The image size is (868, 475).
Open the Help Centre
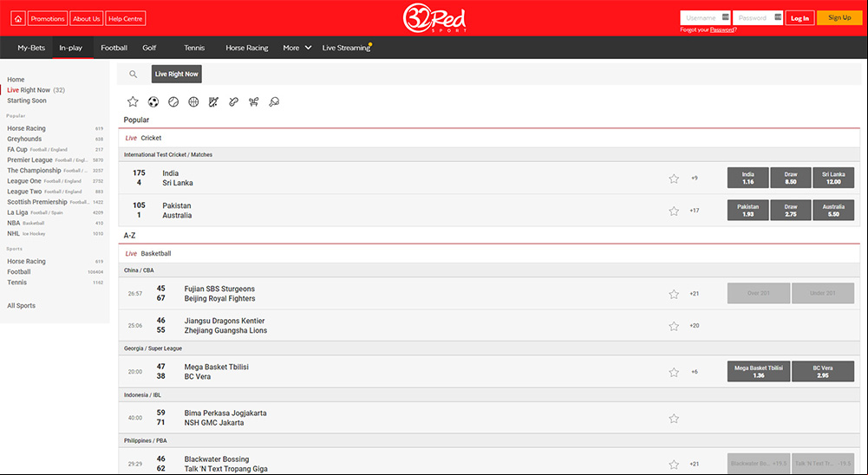(x=126, y=18)
